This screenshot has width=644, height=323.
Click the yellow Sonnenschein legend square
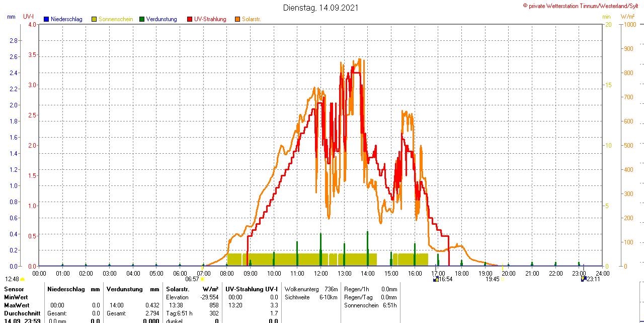pyautogui.click(x=94, y=19)
